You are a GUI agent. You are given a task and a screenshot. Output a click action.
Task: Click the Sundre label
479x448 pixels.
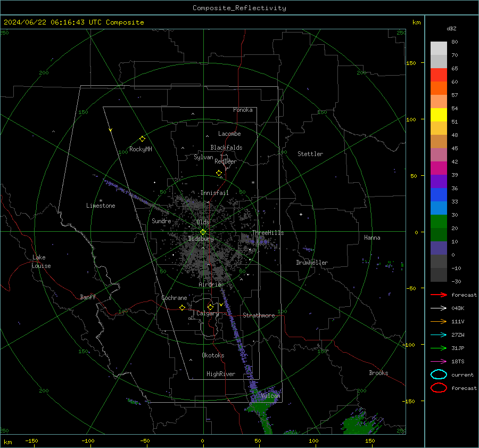161,221
